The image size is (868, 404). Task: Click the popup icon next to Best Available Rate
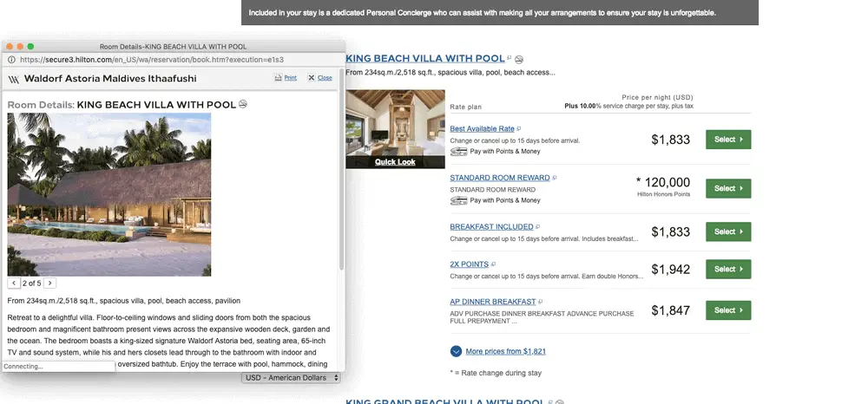click(x=519, y=129)
